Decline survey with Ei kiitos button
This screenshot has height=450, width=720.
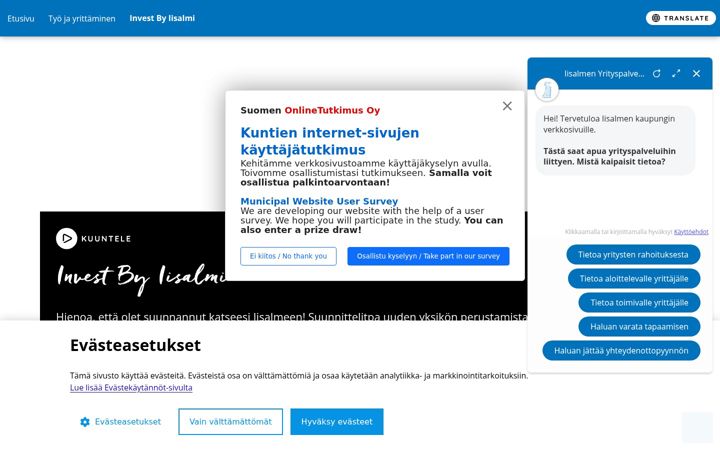click(x=288, y=256)
